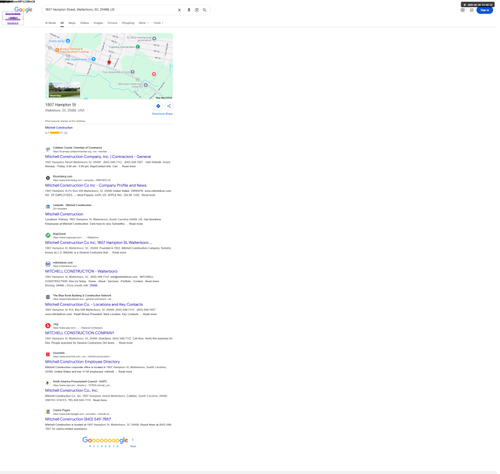Switch to Images tab
This screenshot has width=500, height=474.
point(98,23)
